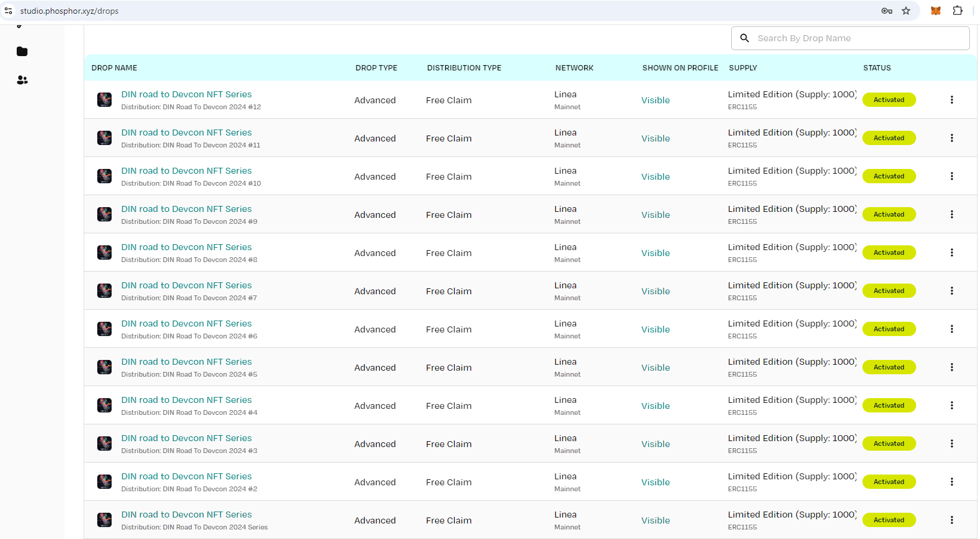
Task: Open DIN road to Devcon NFT Series #12 link
Action: (x=186, y=94)
